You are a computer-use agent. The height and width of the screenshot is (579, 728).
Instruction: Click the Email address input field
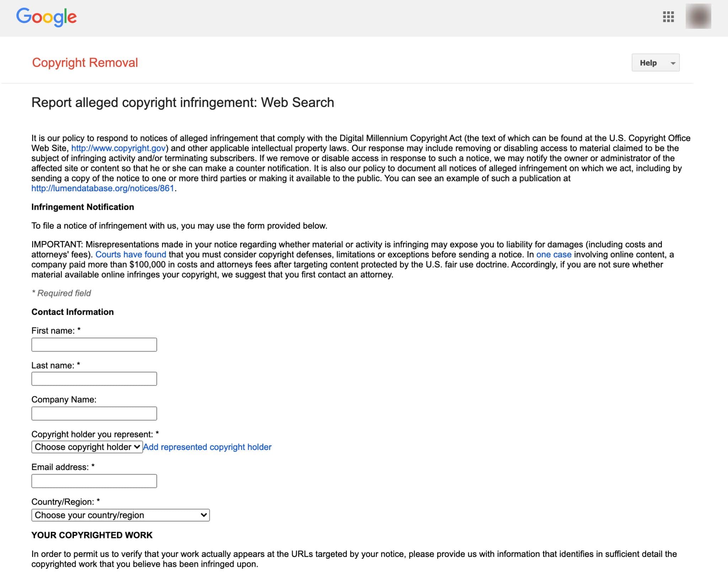click(x=94, y=481)
